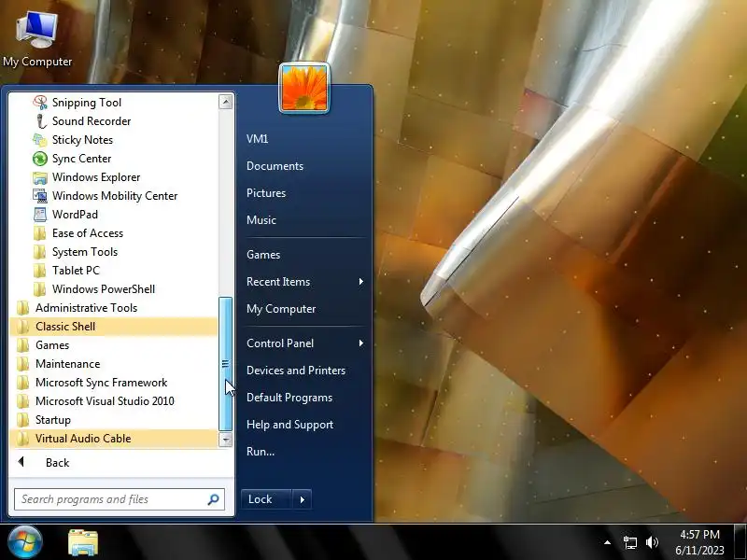Open Ease of Access folder icon
Screen dimensions: 747x560
(40, 233)
